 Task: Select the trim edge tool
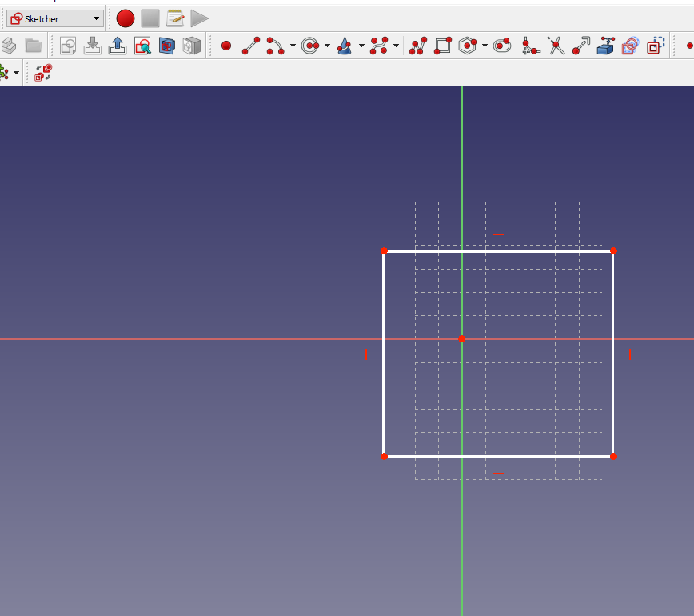[x=556, y=46]
